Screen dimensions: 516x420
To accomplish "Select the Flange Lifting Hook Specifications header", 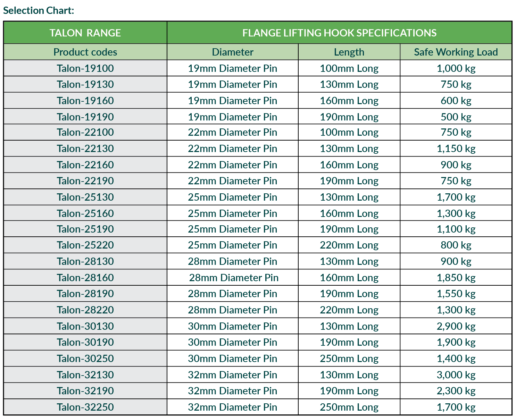I will (x=339, y=33).
